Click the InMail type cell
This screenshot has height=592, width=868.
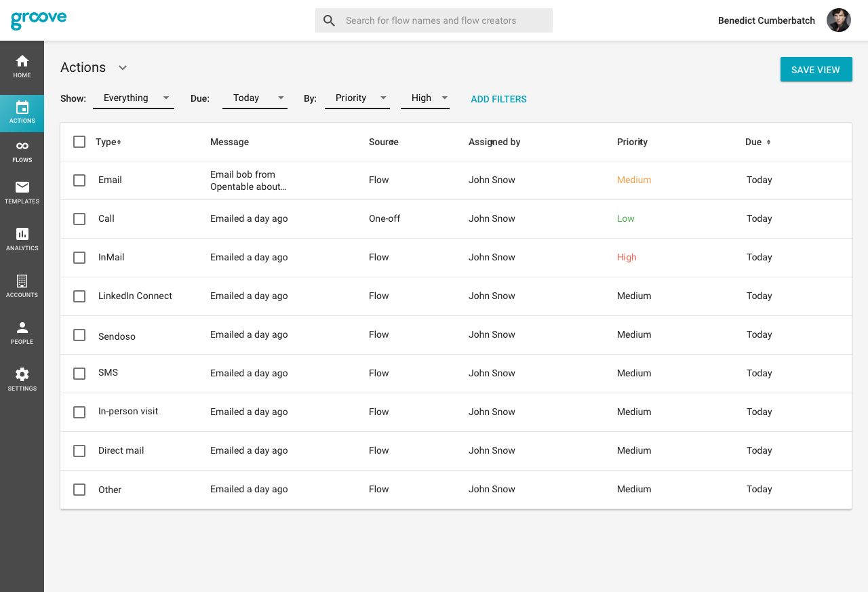tap(111, 257)
